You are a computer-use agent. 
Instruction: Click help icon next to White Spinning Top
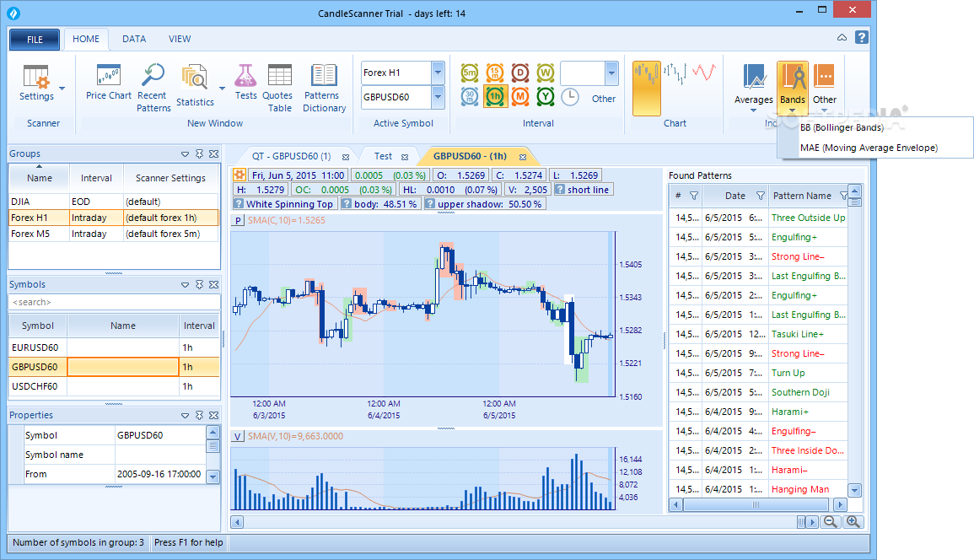[x=239, y=204]
